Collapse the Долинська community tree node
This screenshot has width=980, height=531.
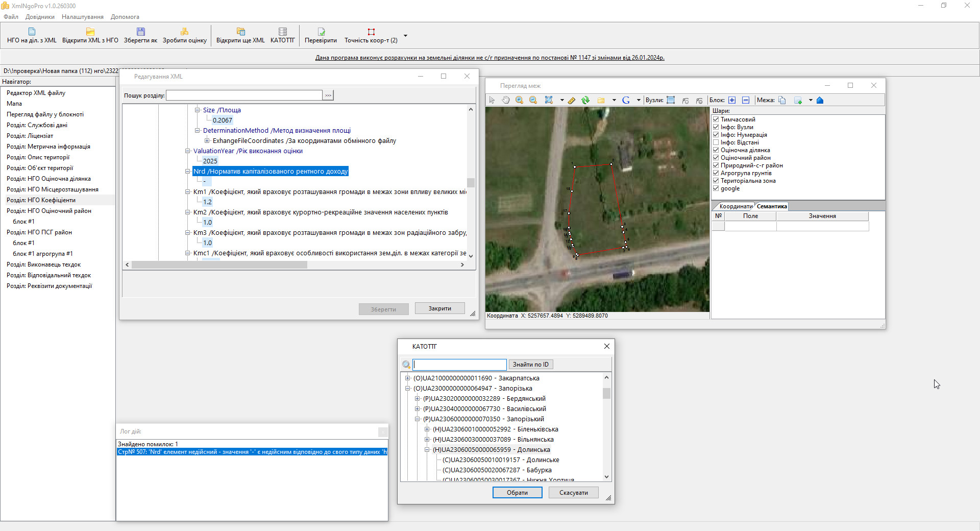[427, 450]
